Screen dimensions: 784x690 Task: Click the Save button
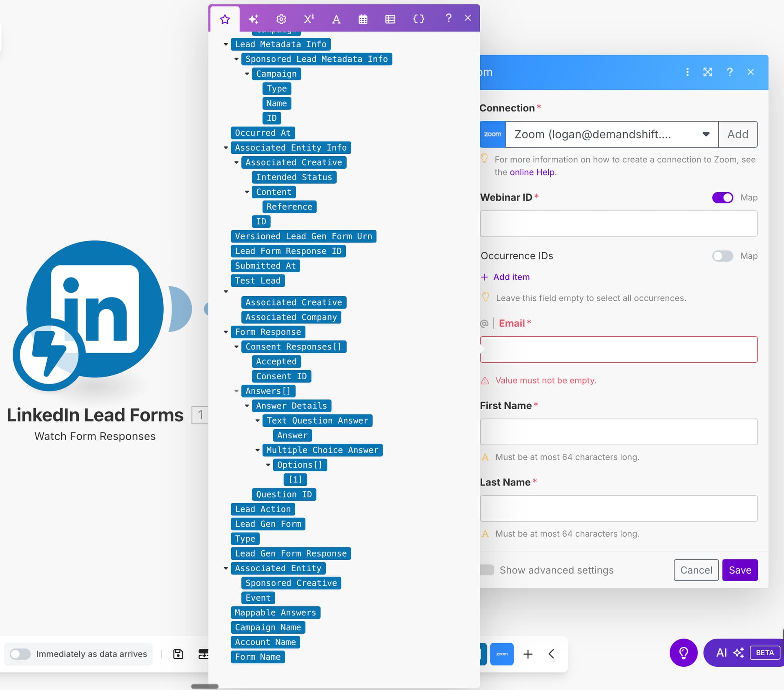pos(739,570)
